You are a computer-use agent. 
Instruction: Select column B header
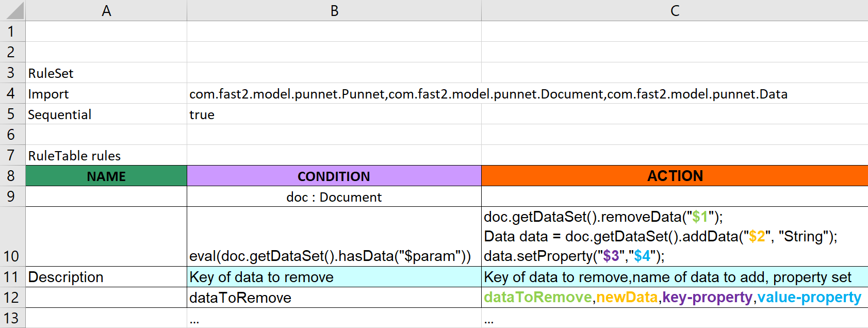point(334,10)
